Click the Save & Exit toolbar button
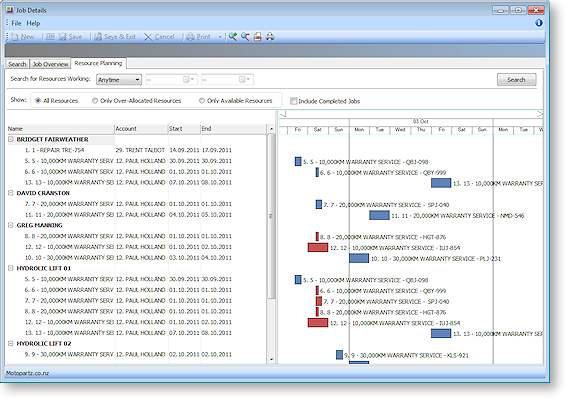Screen dimensions: 565x398 115,37
